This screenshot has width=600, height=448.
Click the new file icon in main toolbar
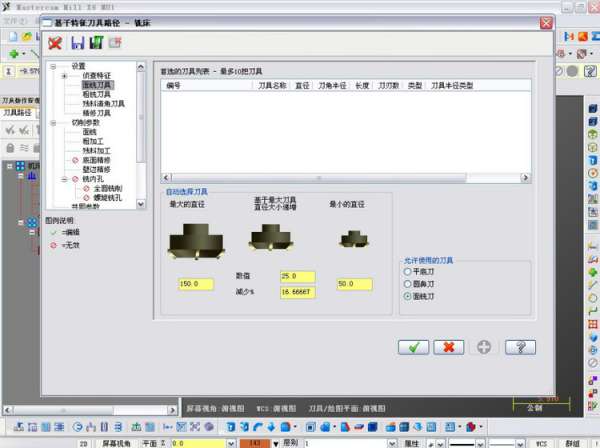point(13,36)
